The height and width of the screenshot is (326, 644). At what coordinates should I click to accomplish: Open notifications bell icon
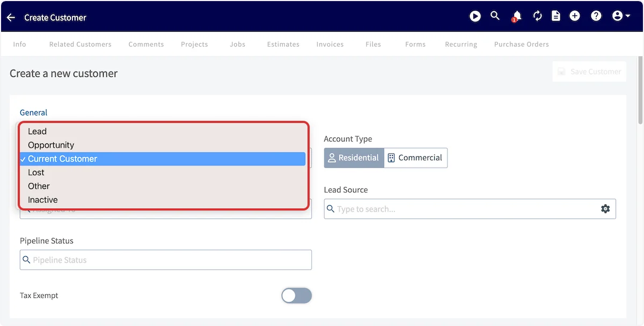point(517,16)
